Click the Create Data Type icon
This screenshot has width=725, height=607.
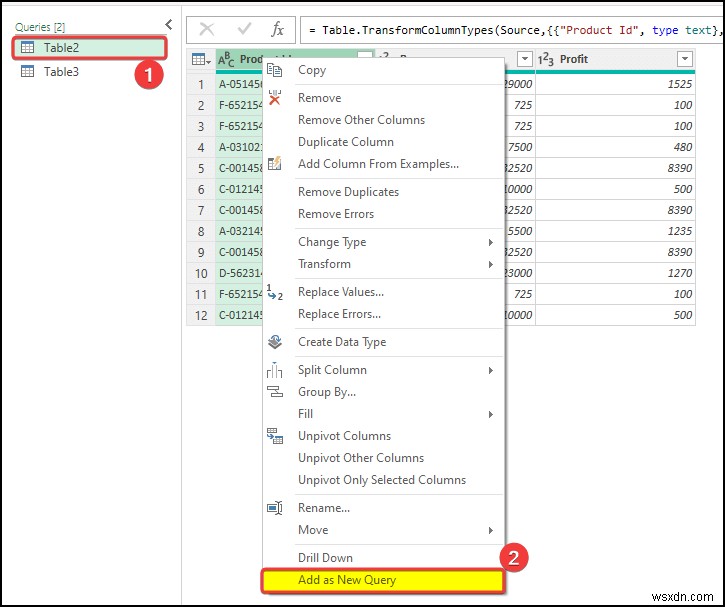pyautogui.click(x=275, y=342)
